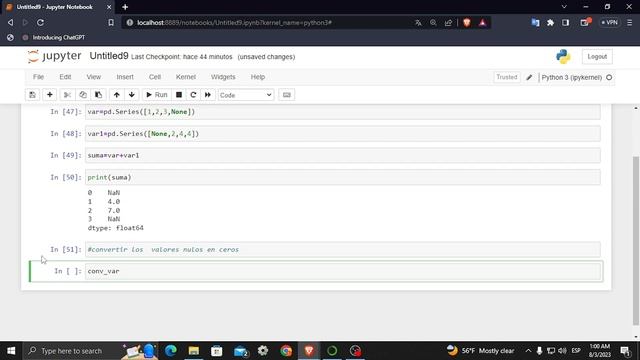Viewport: 640px width, 360px height.
Task: Click the taskbar search box
Action: [x=91, y=351]
